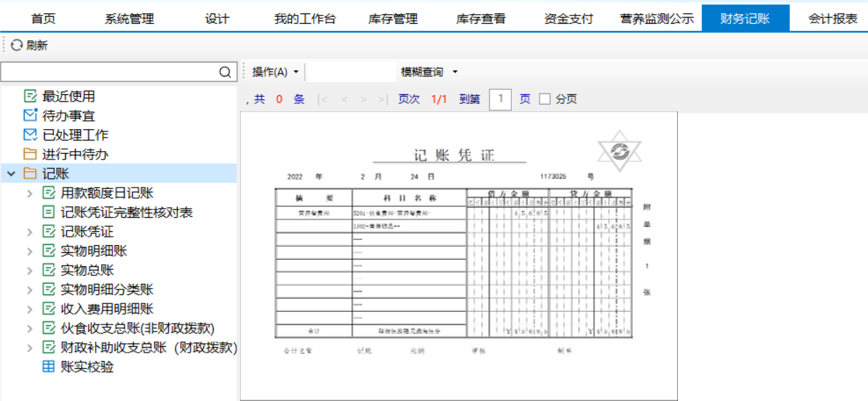Click the search magnifier icon in sidebar

(225, 72)
